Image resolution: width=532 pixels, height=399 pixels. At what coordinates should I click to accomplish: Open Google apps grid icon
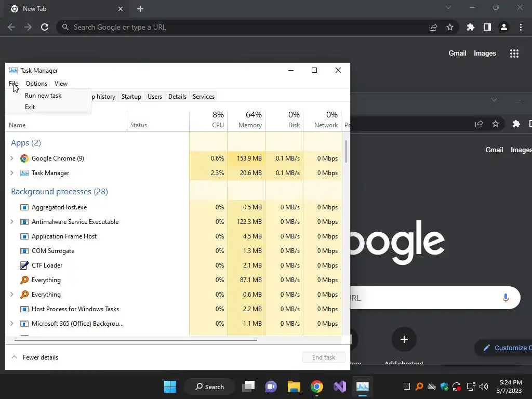(x=514, y=54)
